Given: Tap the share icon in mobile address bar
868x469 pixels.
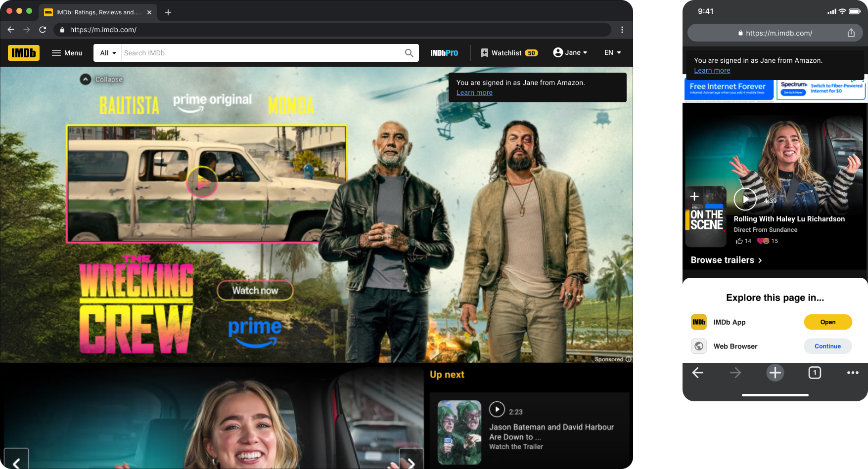Looking at the screenshot, I should (x=851, y=33).
